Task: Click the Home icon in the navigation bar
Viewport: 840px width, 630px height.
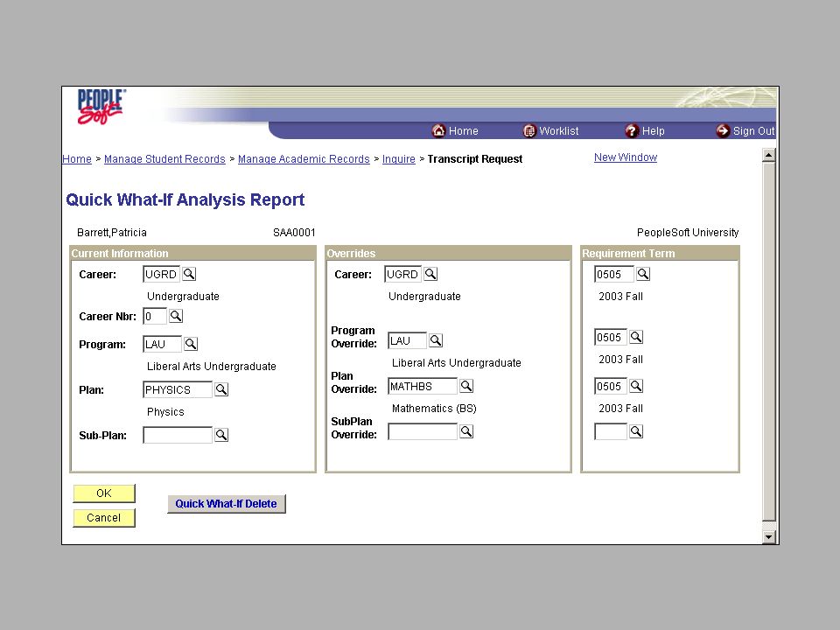Action: (x=438, y=130)
